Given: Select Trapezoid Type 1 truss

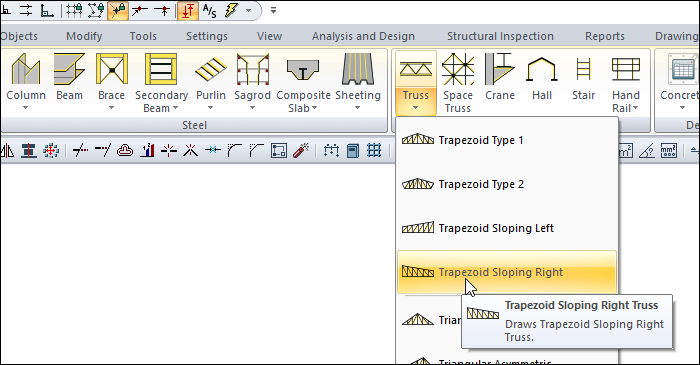Looking at the screenshot, I should point(507,140).
